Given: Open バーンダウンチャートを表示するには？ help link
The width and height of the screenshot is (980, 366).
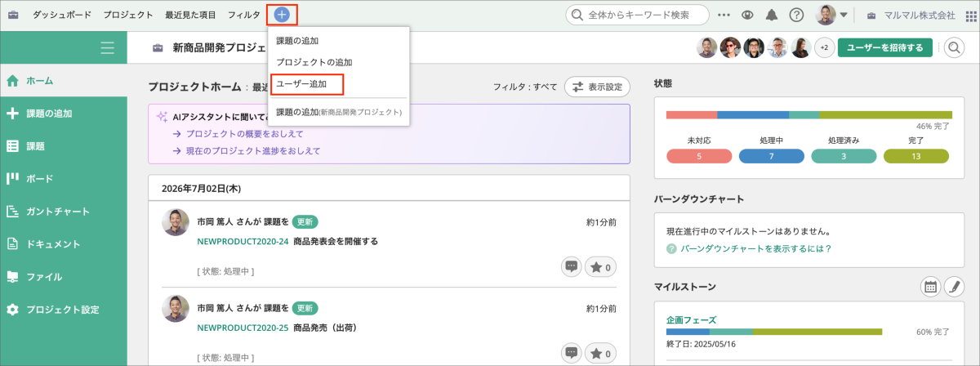Looking at the screenshot, I should point(756,248).
